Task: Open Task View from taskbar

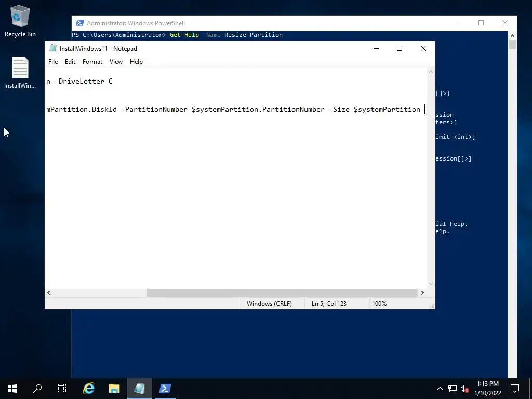Action: [62, 389]
